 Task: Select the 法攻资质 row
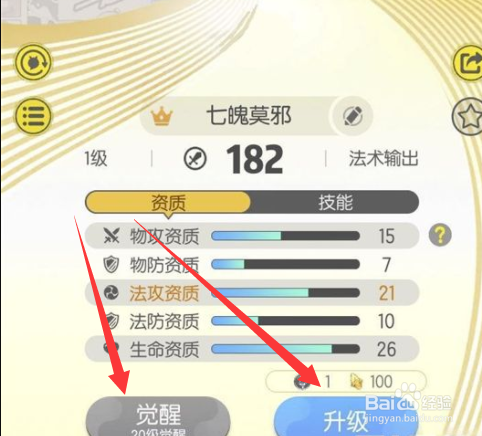point(252,293)
